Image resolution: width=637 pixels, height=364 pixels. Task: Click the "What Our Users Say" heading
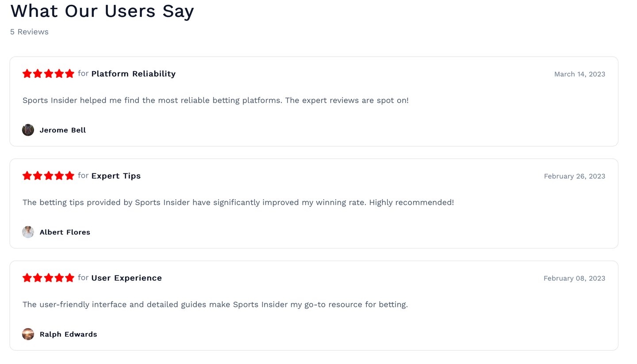point(102,11)
